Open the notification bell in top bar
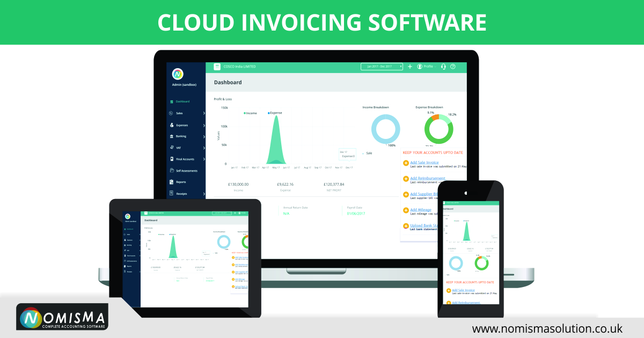The width and height of the screenshot is (644, 338). point(443,67)
